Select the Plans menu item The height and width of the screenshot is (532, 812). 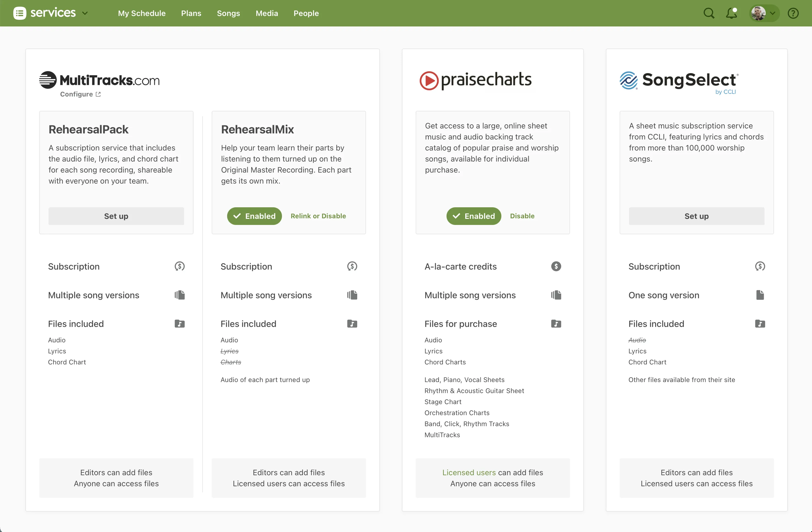(x=191, y=13)
